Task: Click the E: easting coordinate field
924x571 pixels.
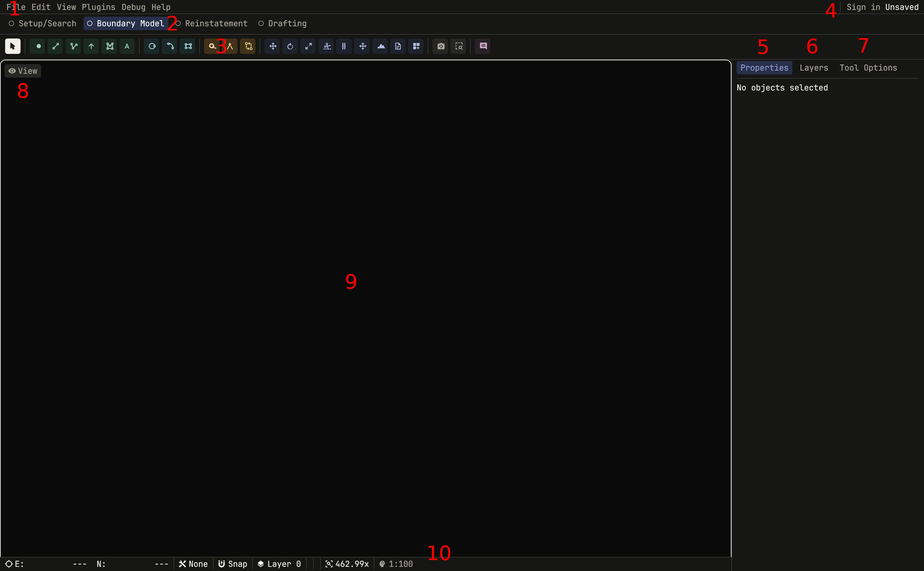Action: 51,564
